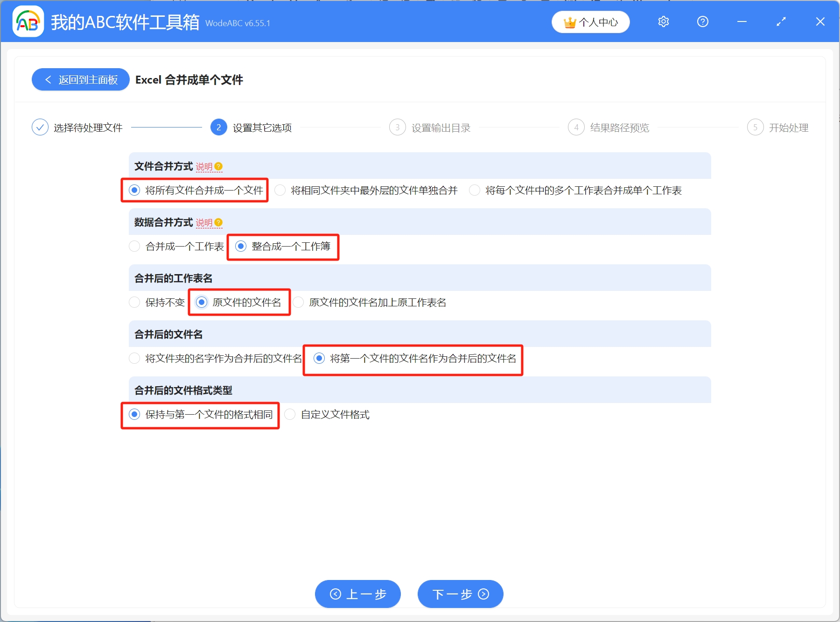
Task: Click help icon beside 文件合并方式
Action: click(x=218, y=167)
